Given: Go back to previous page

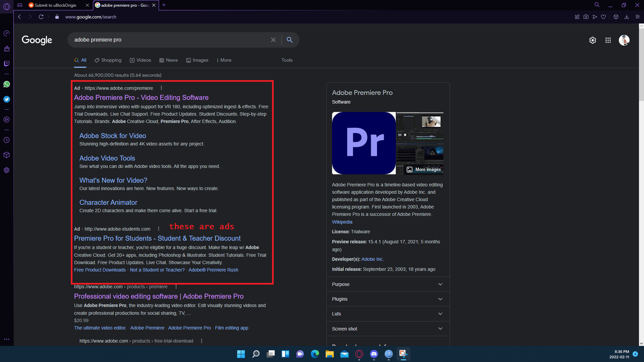Looking at the screenshot, I should [19, 17].
